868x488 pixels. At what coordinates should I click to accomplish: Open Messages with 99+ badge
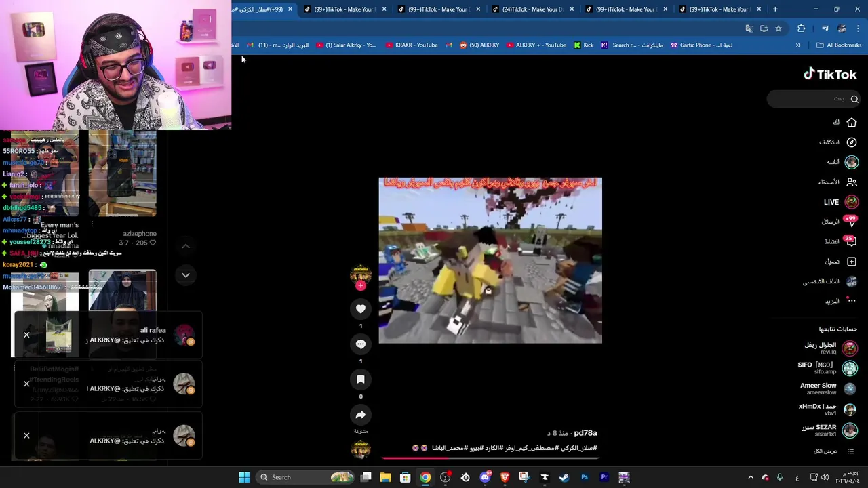pos(840,222)
